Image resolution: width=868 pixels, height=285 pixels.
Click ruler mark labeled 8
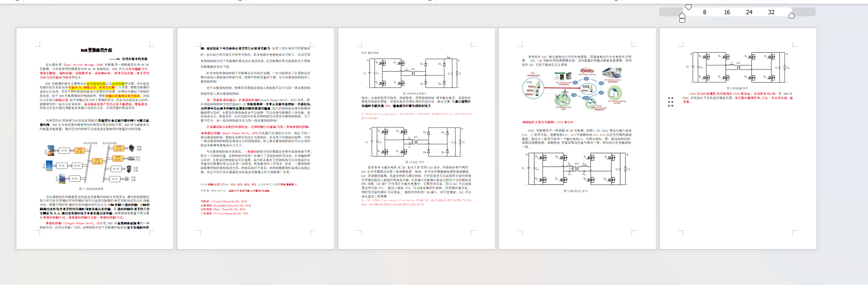(x=704, y=12)
